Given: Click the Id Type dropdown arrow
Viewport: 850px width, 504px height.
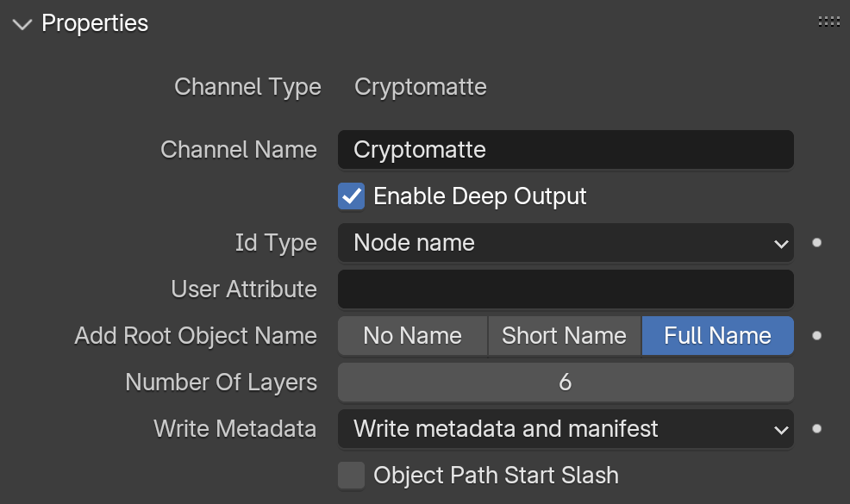Looking at the screenshot, I should pyautogui.click(x=781, y=244).
